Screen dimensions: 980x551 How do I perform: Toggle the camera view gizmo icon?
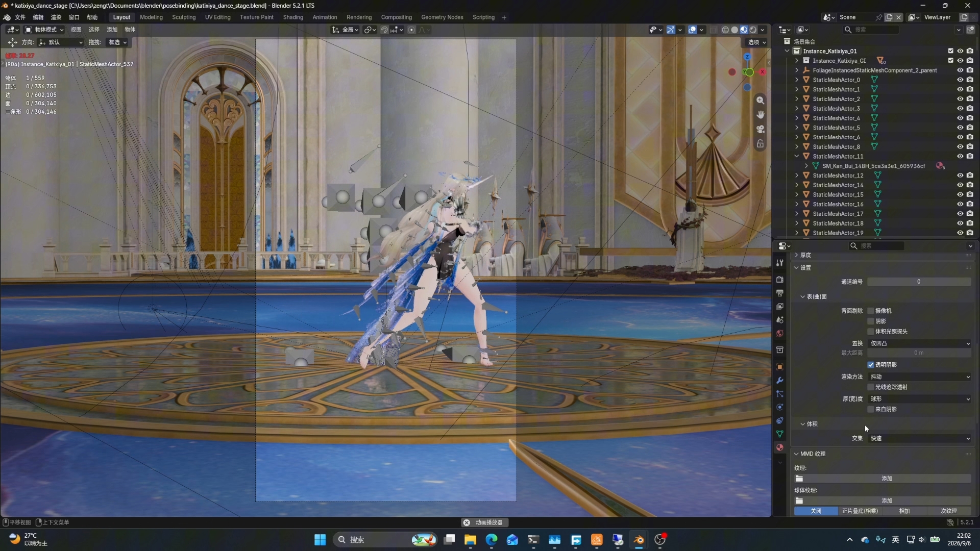(761, 129)
